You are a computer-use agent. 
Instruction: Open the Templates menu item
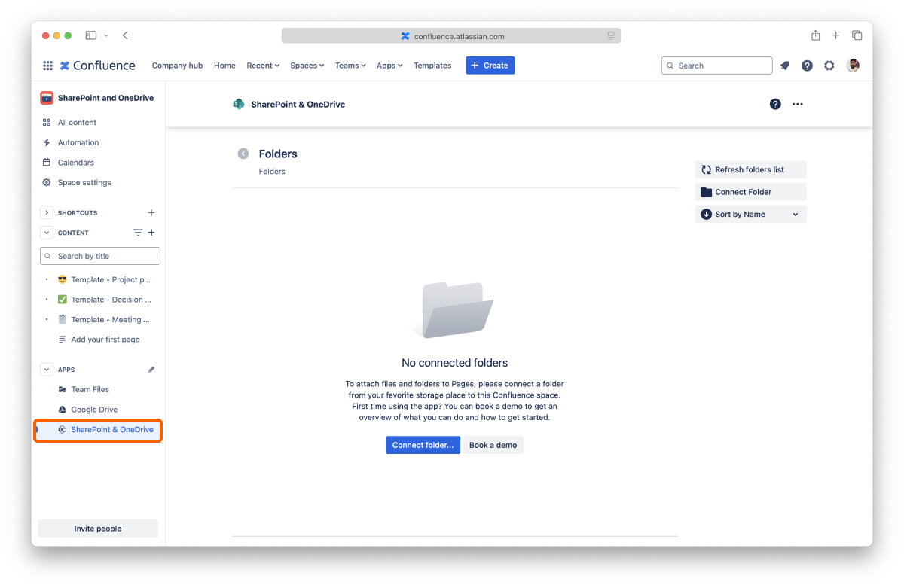[x=432, y=66]
